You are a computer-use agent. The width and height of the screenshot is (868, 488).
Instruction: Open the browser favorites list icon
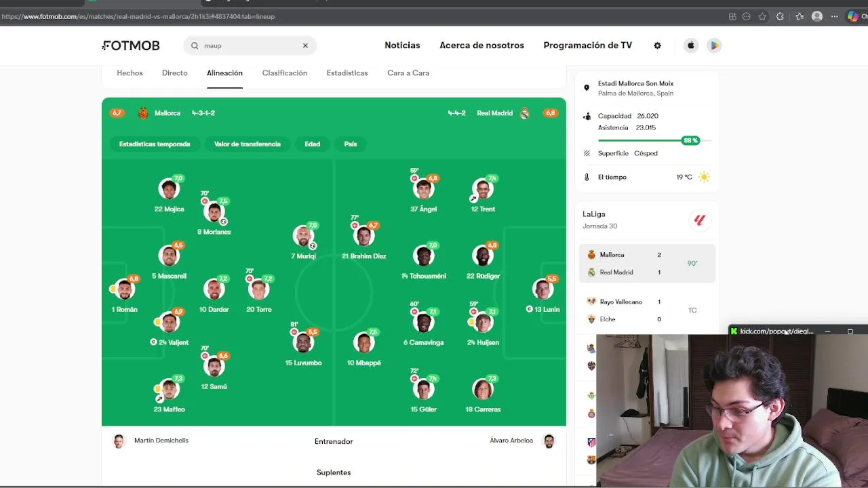pos(800,16)
